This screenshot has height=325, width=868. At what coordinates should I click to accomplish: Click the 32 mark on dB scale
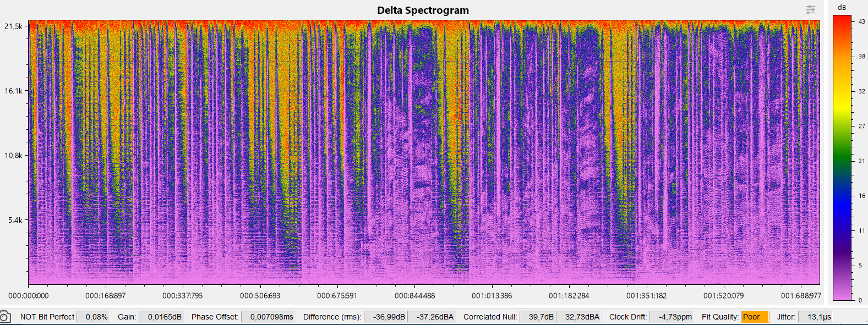click(862, 91)
